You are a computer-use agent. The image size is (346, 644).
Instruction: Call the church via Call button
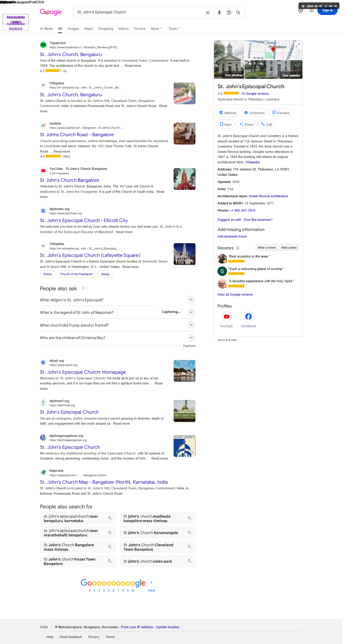tap(266, 124)
